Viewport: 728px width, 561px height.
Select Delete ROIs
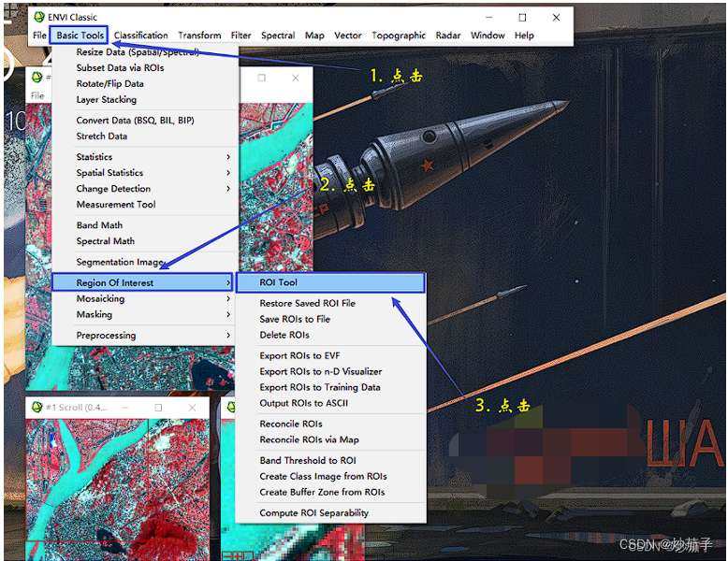(x=330, y=335)
